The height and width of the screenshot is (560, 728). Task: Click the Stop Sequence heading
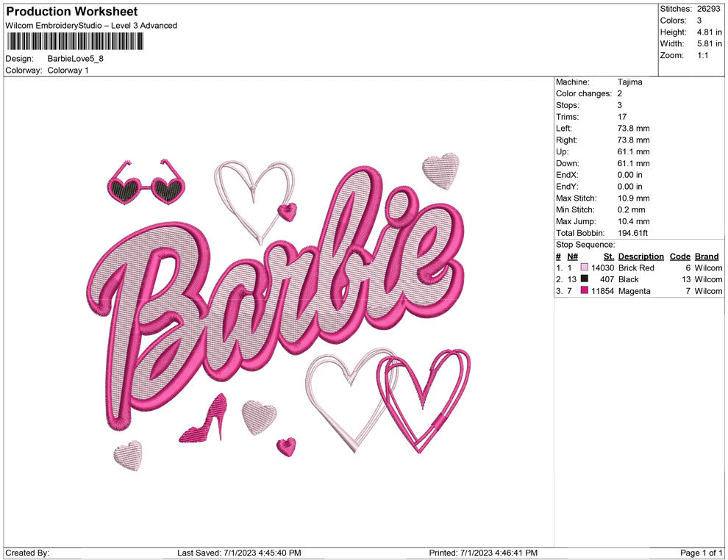click(x=585, y=245)
